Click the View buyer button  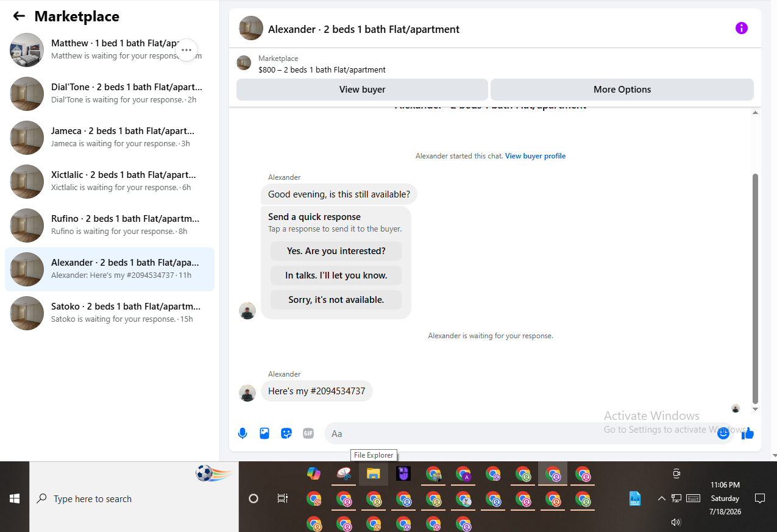click(362, 90)
